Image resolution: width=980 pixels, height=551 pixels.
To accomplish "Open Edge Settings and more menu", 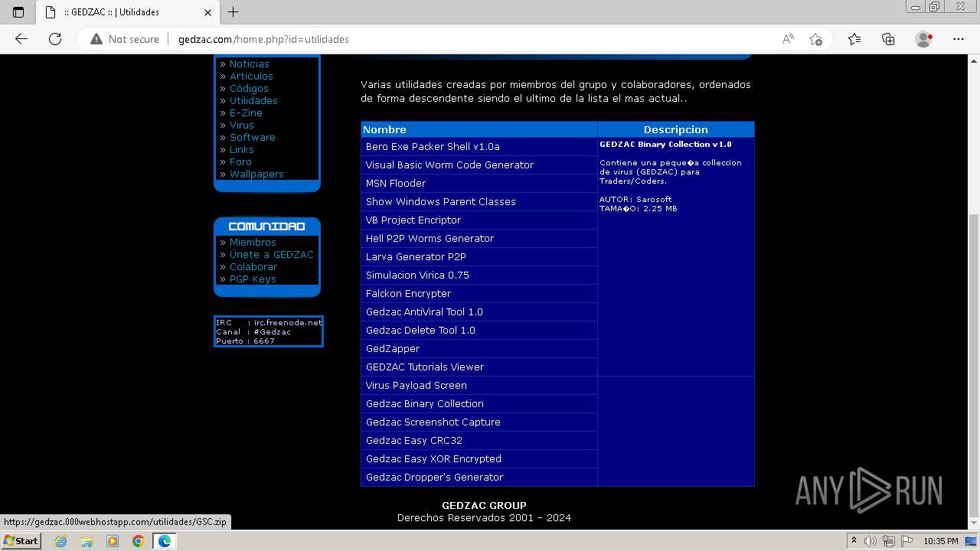I will tap(959, 39).
